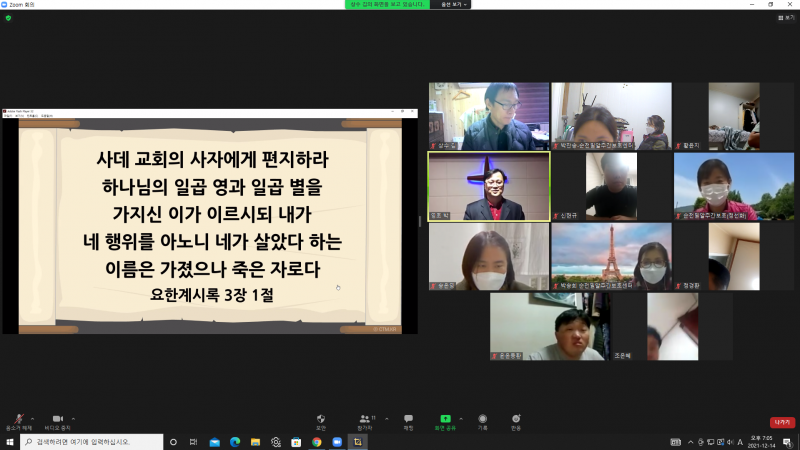This screenshot has height=450, width=800.
Task: Open the 보기 layout view button
Action: tap(786, 18)
